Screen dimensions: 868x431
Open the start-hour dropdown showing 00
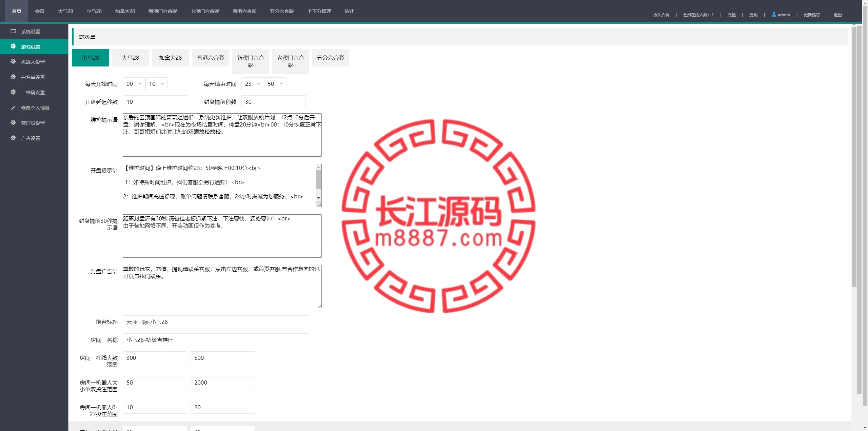click(x=134, y=84)
